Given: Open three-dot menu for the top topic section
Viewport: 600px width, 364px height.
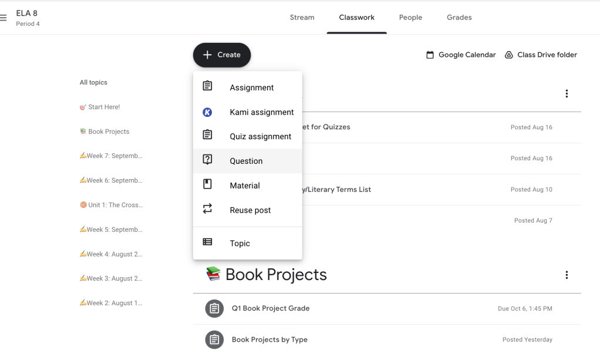Looking at the screenshot, I should 566,94.
